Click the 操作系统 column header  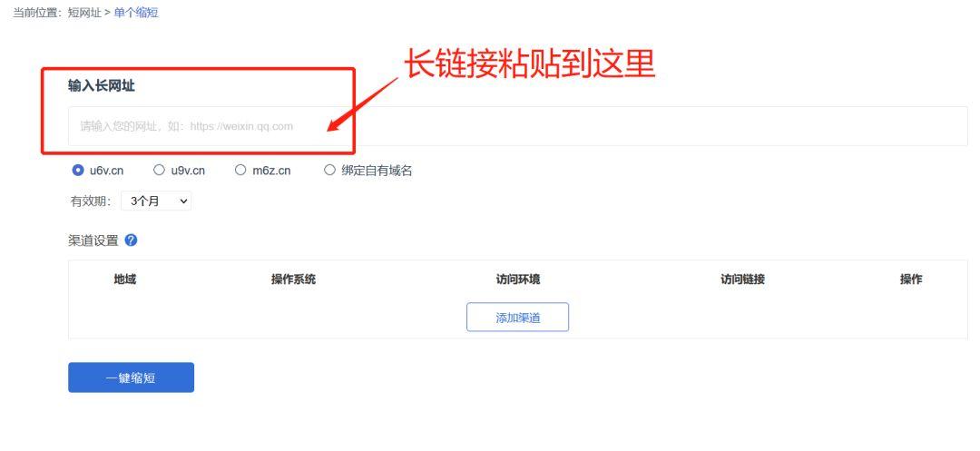pyautogui.click(x=293, y=279)
